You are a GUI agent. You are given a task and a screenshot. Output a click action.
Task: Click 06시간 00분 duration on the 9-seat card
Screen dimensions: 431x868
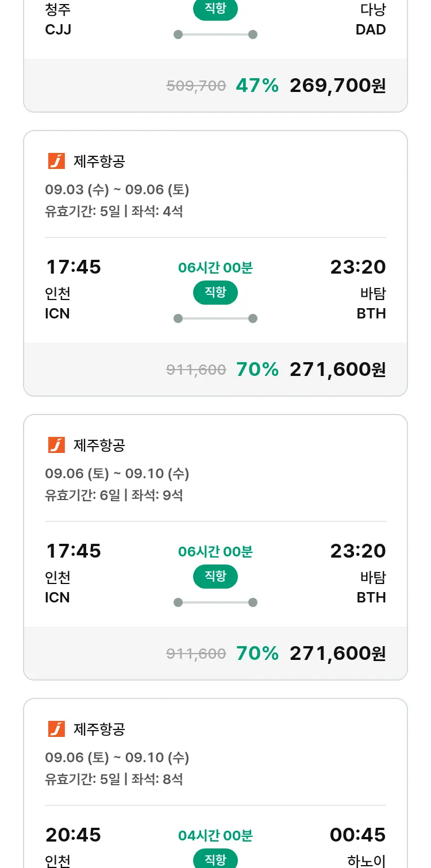(x=215, y=552)
